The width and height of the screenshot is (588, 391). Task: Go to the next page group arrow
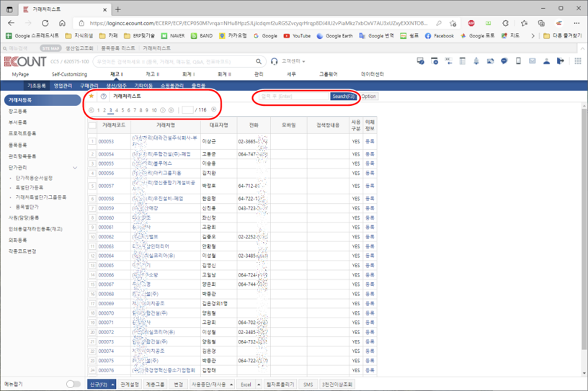tap(163, 110)
